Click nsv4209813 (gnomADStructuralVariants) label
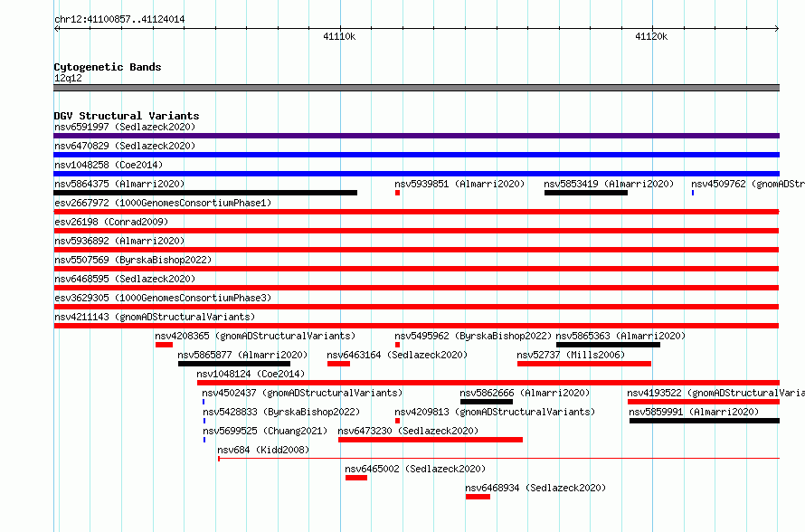The image size is (805, 532). pos(495,412)
